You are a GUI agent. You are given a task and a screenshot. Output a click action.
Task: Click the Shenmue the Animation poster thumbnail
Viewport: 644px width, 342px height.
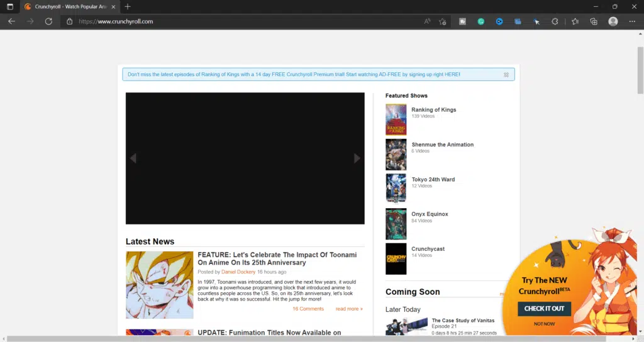[396, 155]
